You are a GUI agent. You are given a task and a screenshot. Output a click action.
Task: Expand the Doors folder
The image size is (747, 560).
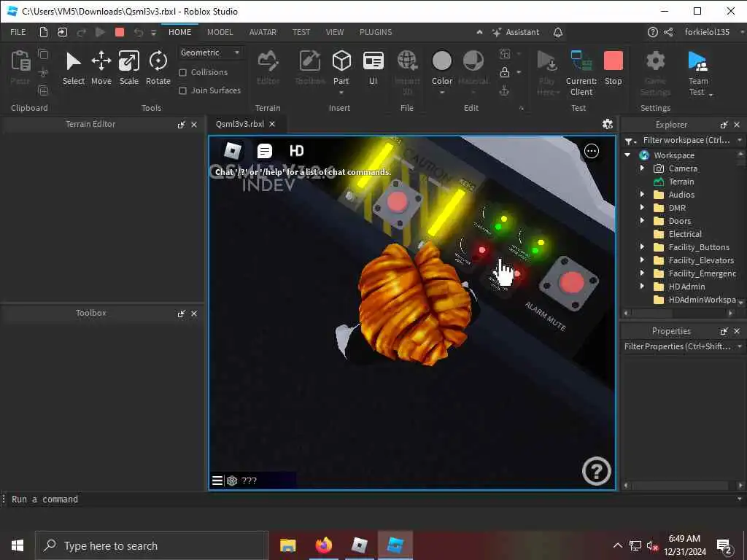tap(642, 220)
